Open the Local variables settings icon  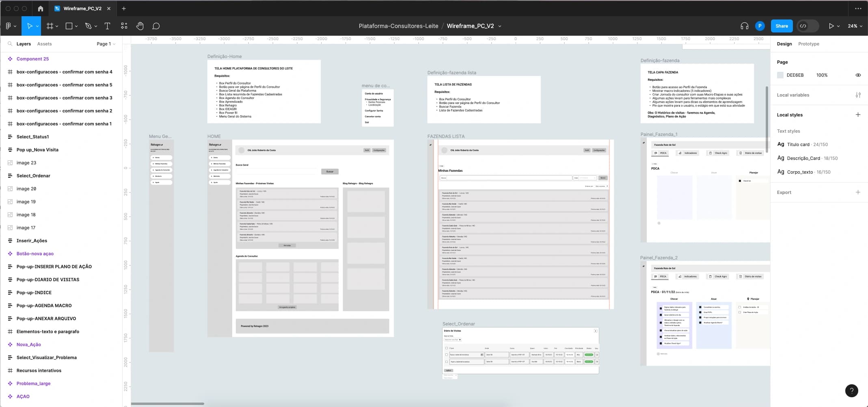click(x=858, y=95)
